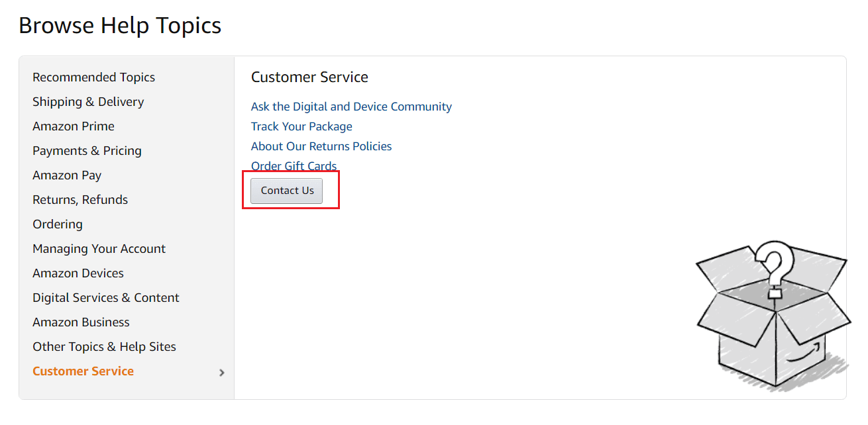This screenshot has width=868, height=425.
Task: Click the Customer Service panel heading
Action: 309,77
